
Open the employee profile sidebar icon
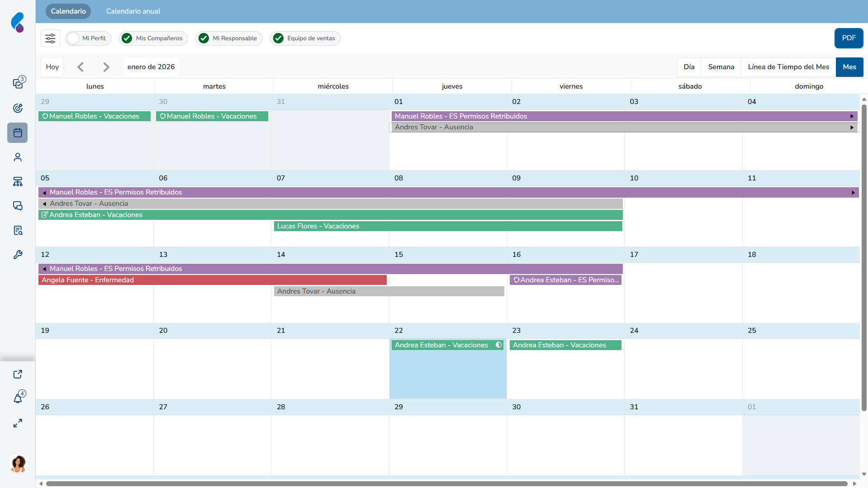18,157
